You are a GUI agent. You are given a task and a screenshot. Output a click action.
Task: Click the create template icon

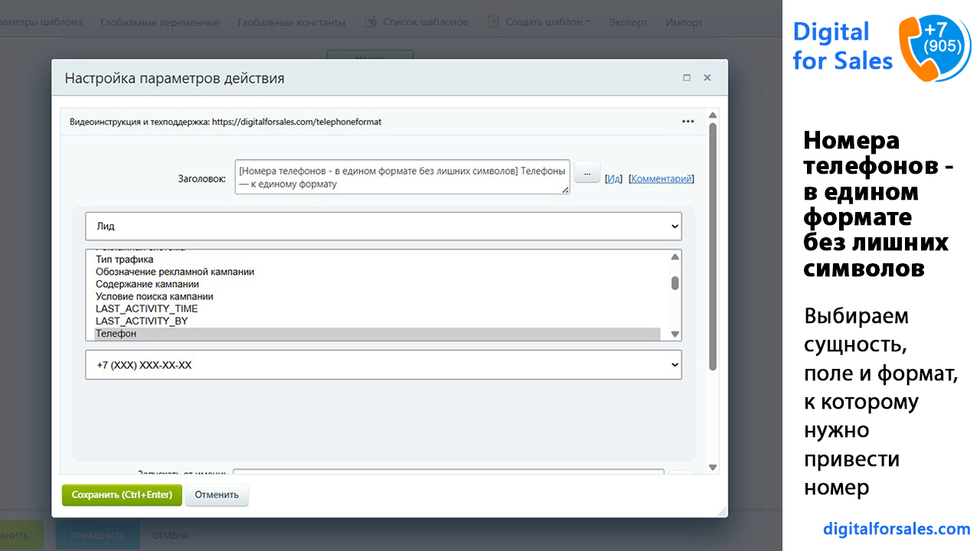click(x=493, y=21)
